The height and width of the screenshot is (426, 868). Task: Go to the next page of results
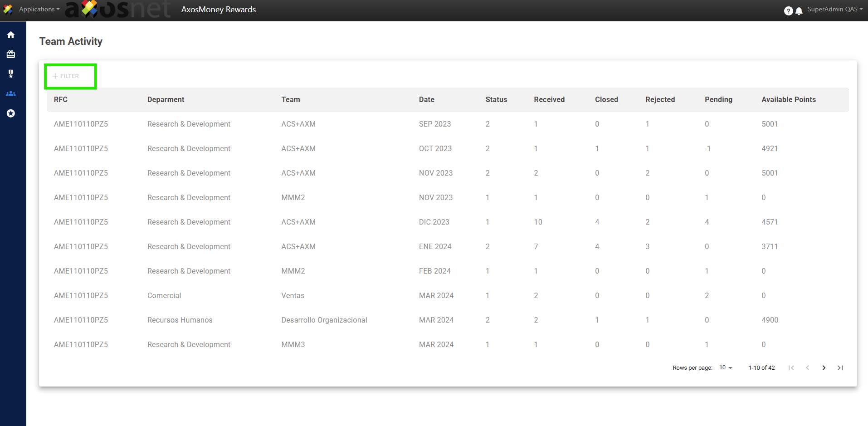coord(824,368)
